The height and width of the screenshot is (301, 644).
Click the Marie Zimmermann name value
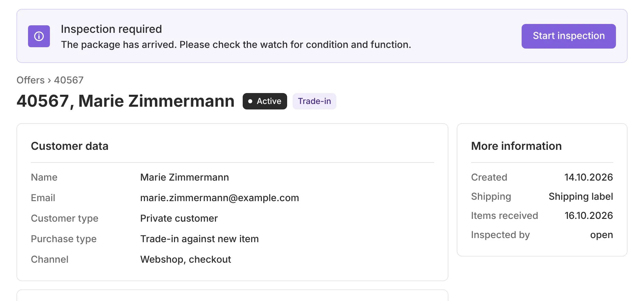[185, 177]
